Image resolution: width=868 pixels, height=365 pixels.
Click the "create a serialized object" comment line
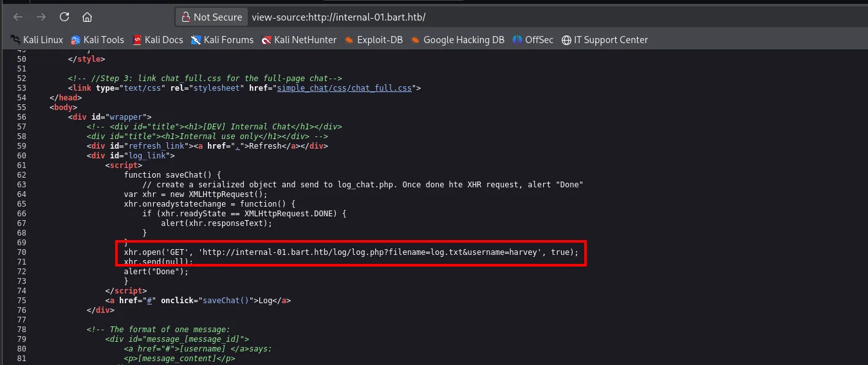[363, 184]
